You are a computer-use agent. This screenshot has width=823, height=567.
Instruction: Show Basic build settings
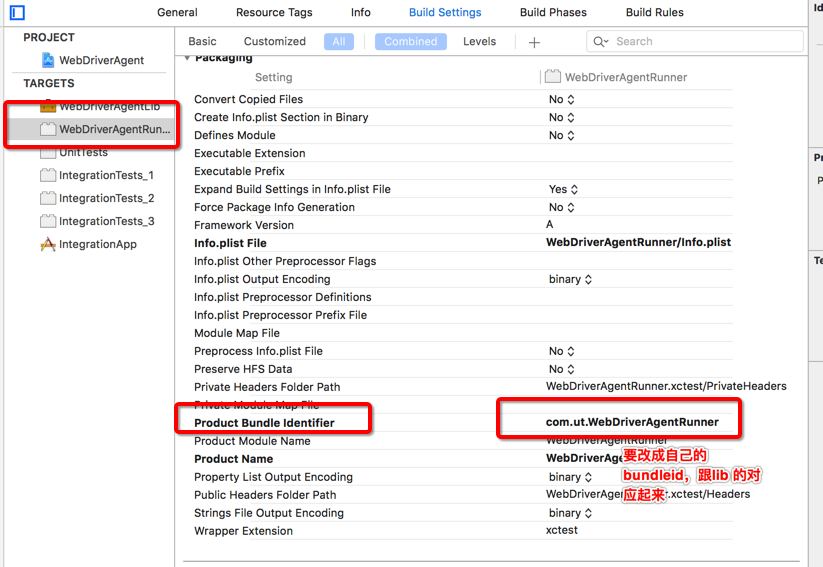pyautogui.click(x=202, y=41)
